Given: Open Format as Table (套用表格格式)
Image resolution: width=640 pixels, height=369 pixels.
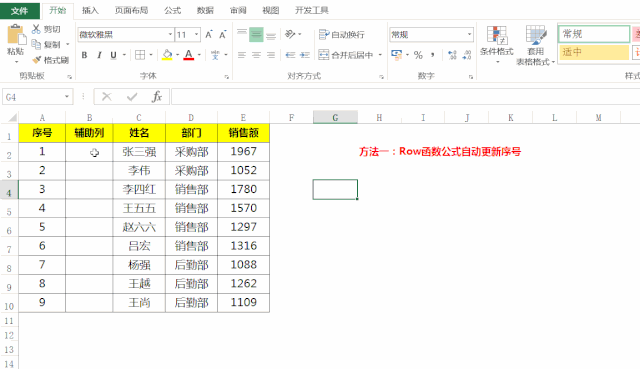Looking at the screenshot, I should pos(536,45).
